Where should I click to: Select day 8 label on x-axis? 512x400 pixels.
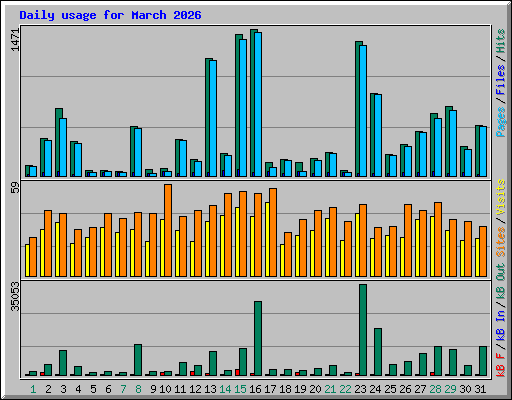pyautogui.click(x=138, y=389)
